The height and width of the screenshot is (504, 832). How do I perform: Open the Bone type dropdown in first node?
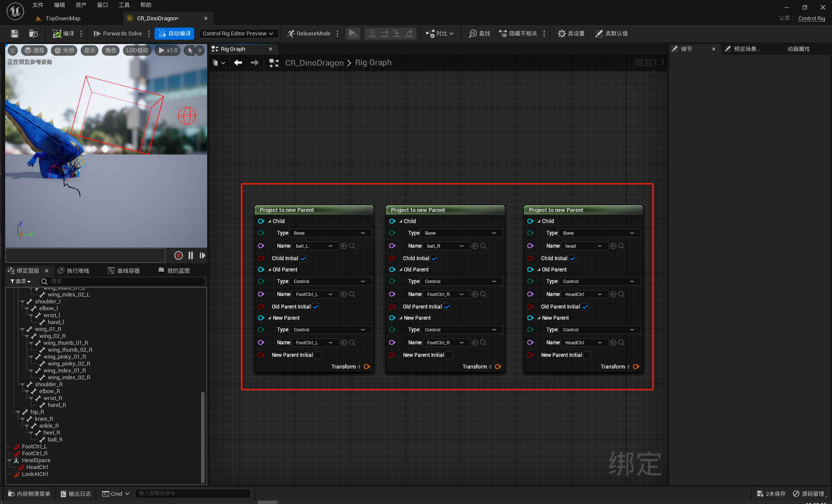[x=330, y=233]
